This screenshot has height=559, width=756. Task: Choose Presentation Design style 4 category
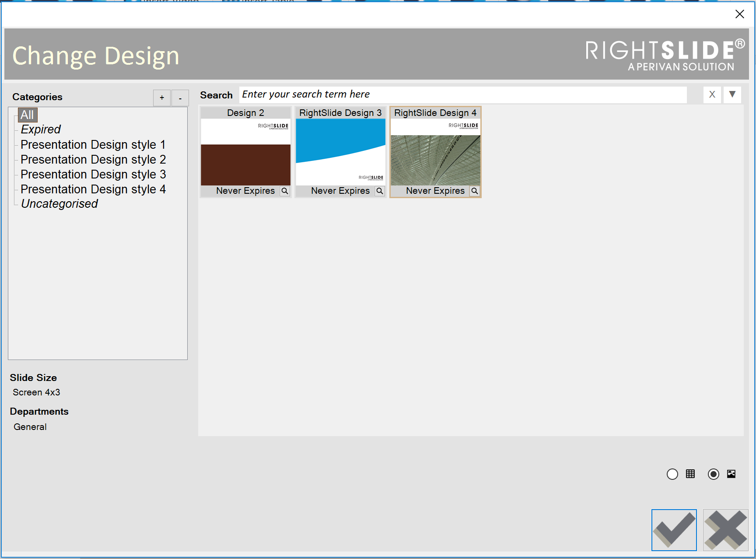(x=93, y=189)
